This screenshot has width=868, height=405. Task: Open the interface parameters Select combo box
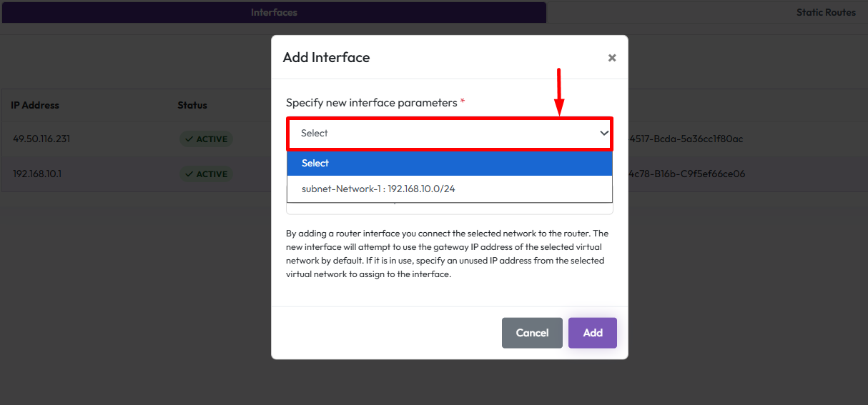pyautogui.click(x=449, y=133)
